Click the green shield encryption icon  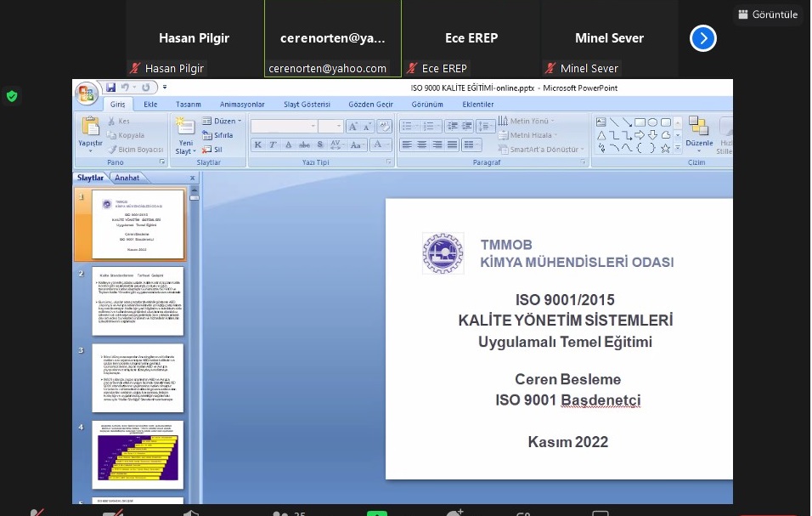pyautogui.click(x=12, y=96)
